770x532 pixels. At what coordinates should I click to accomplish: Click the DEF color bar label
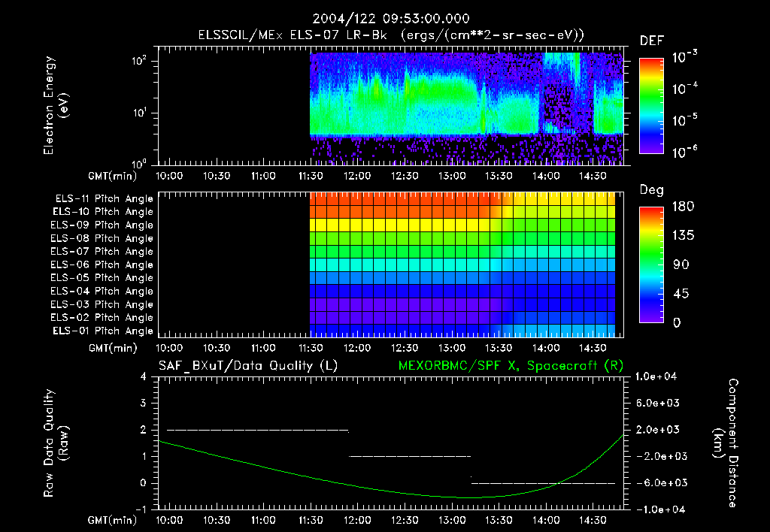[652, 41]
